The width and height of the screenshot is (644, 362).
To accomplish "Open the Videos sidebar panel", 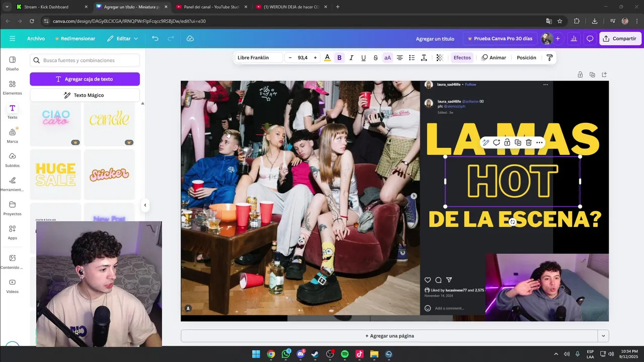I will 13,286.
